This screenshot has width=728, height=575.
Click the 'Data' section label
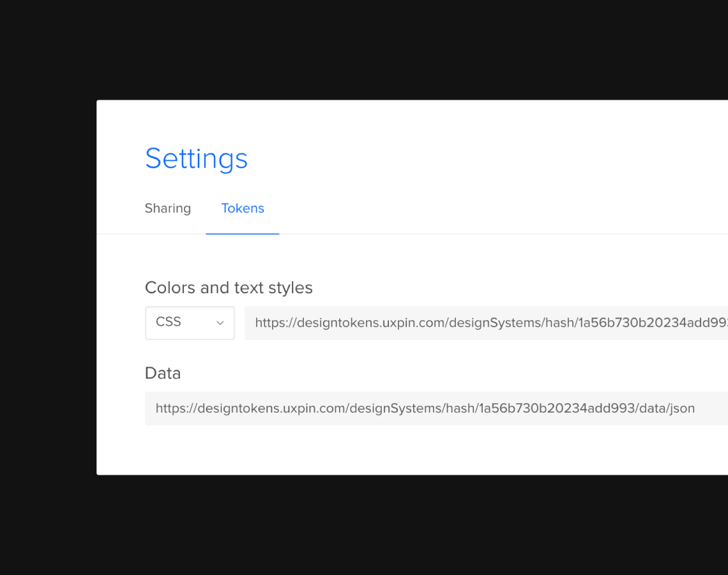[162, 373]
